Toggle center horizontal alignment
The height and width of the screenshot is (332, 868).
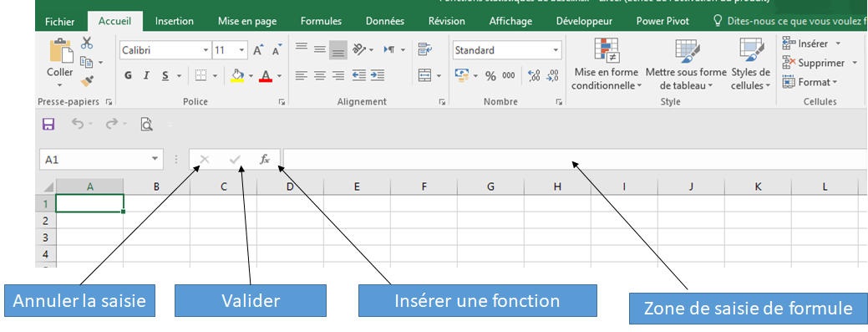tap(319, 75)
